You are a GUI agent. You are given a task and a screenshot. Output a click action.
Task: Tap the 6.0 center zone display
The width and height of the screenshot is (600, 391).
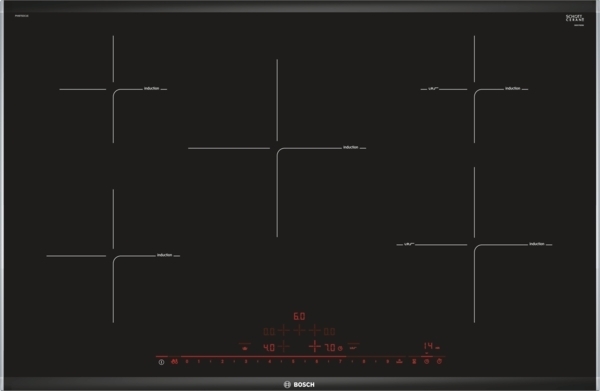pyautogui.click(x=299, y=316)
